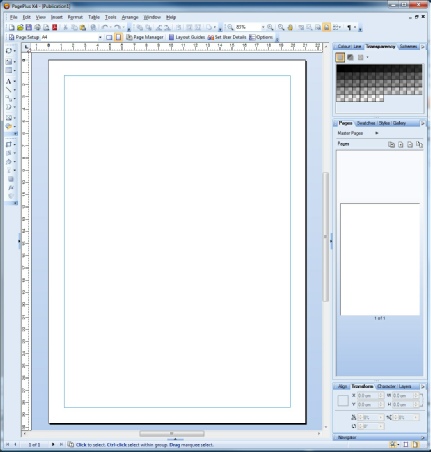Click the Publish as PDF icon
The width and height of the screenshot is (431, 452).
click(x=54, y=27)
